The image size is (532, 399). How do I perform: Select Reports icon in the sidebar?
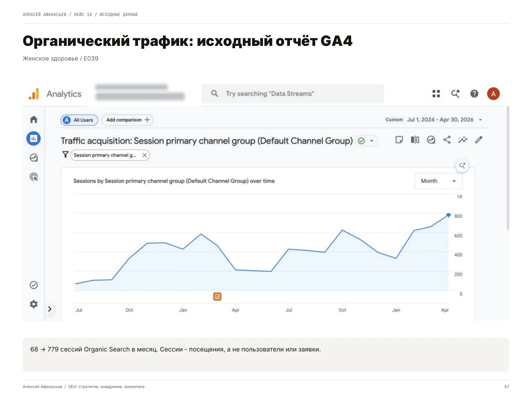[x=34, y=138]
